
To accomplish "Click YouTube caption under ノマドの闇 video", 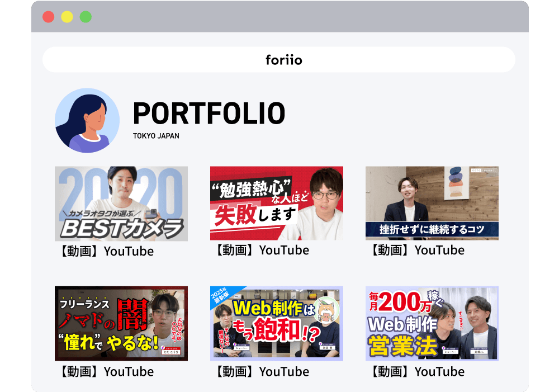I will [105, 371].
